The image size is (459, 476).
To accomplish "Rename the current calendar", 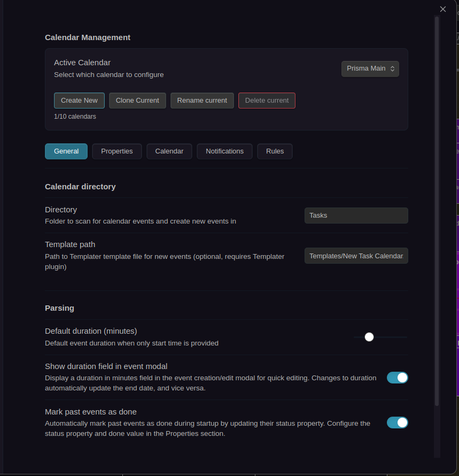I will (202, 100).
